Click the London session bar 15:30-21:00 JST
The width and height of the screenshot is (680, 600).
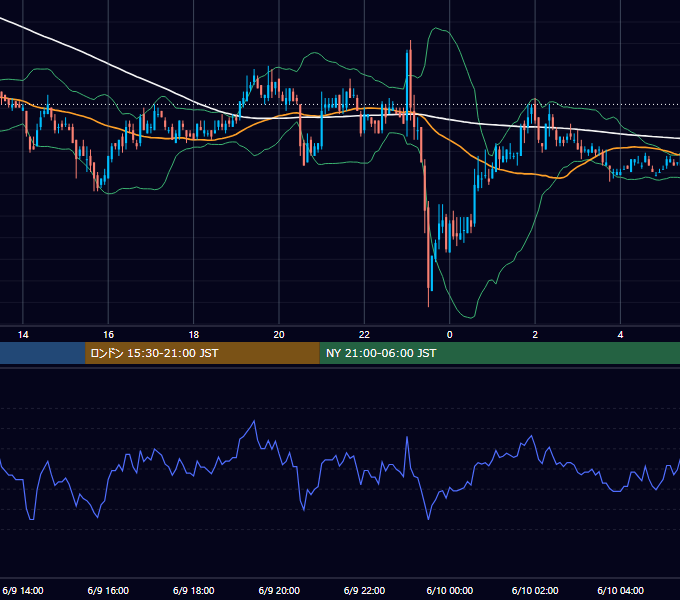(x=202, y=353)
